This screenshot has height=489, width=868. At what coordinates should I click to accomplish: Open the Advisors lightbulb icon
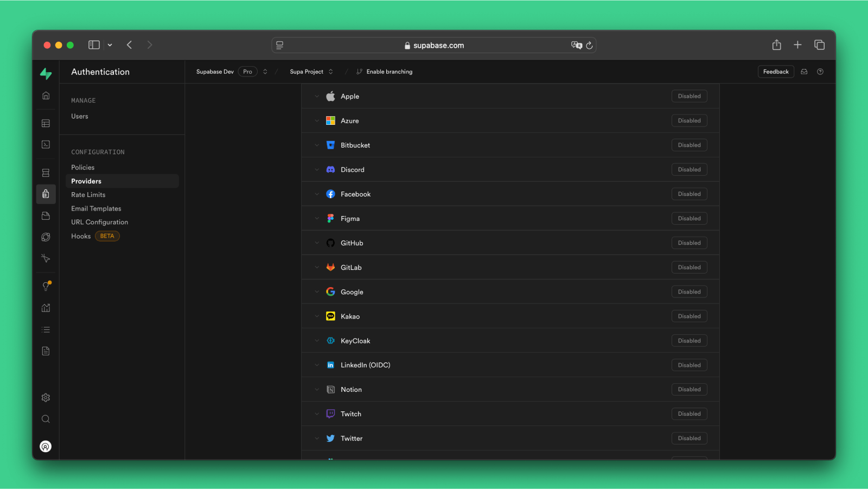(46, 286)
